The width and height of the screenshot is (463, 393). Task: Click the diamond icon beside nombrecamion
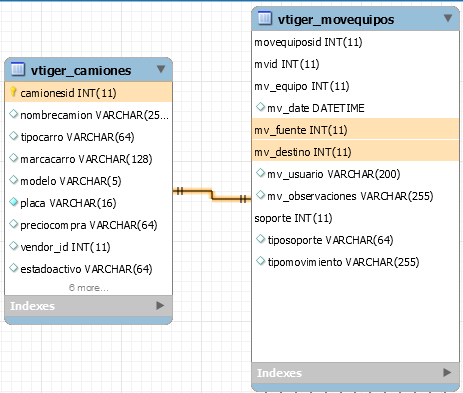click(x=13, y=114)
